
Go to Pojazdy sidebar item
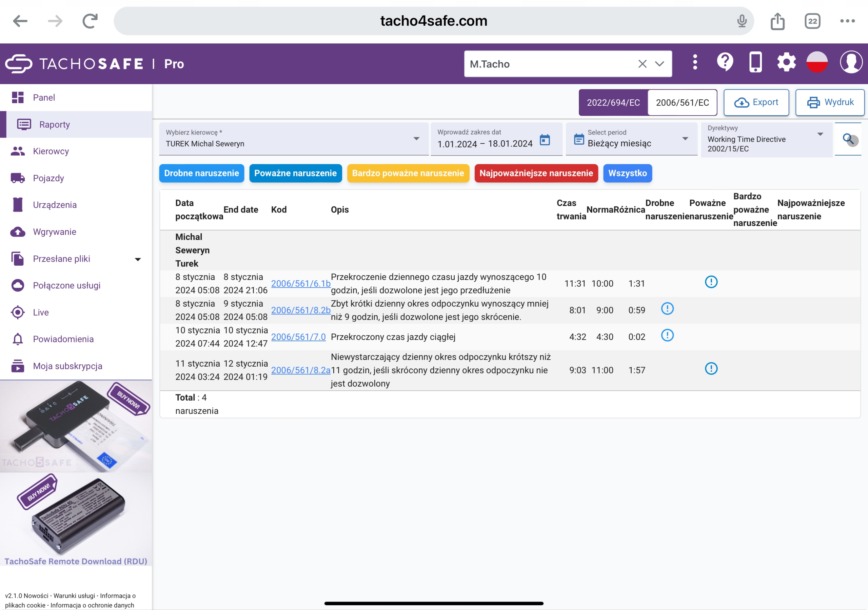coord(48,178)
